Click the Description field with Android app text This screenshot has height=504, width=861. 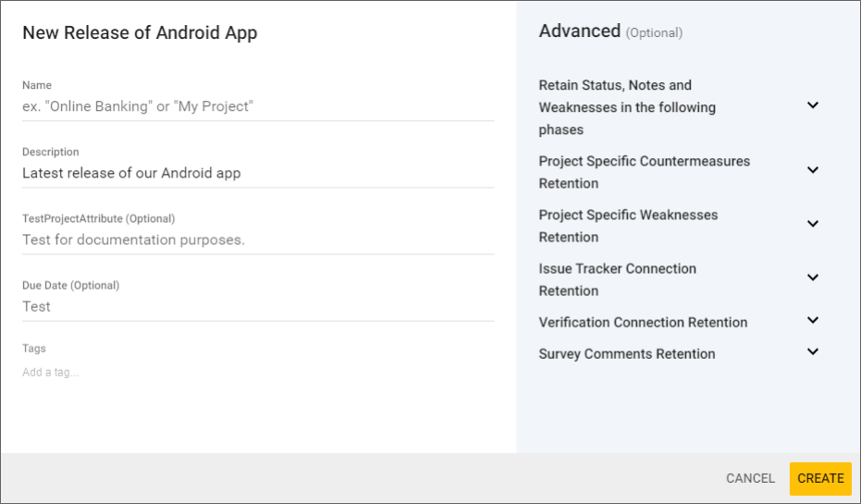[257, 173]
